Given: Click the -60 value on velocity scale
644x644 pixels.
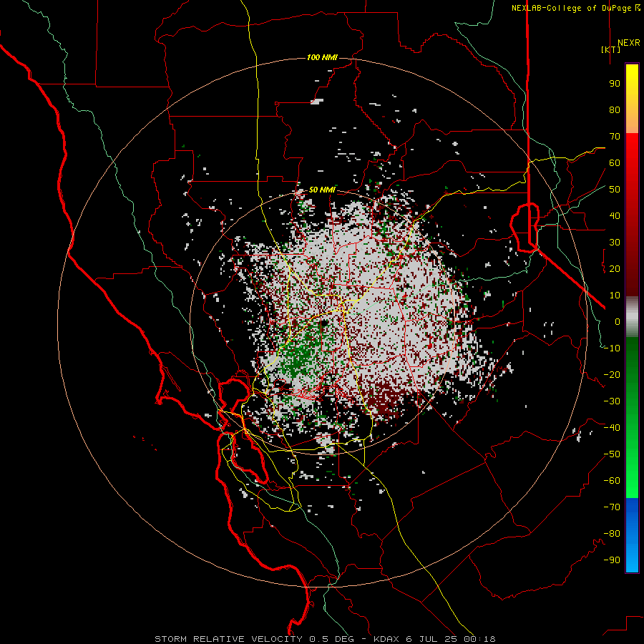Looking at the screenshot, I should tap(612, 481).
